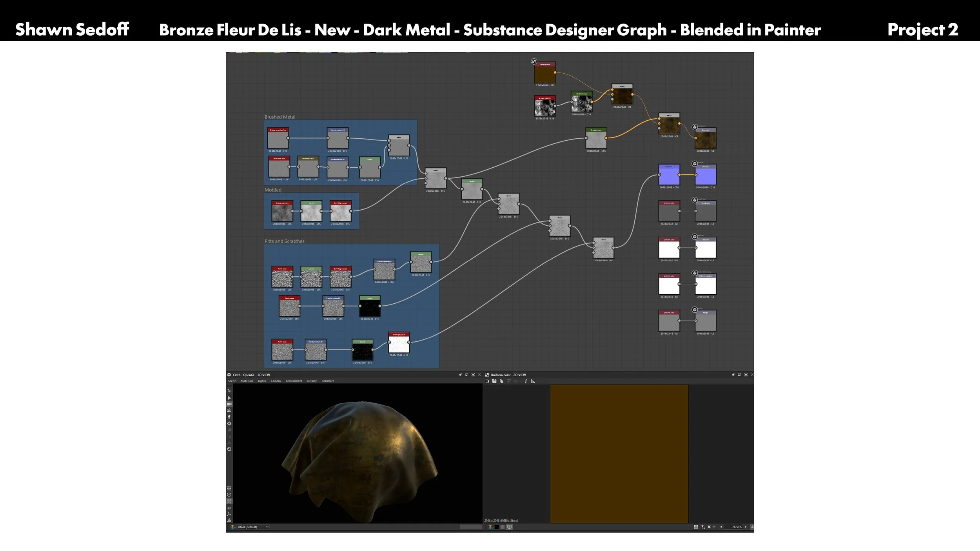Click the 3D cube badge on Base color node
Viewport: 980px width, 551px height.
pyautogui.click(x=695, y=127)
